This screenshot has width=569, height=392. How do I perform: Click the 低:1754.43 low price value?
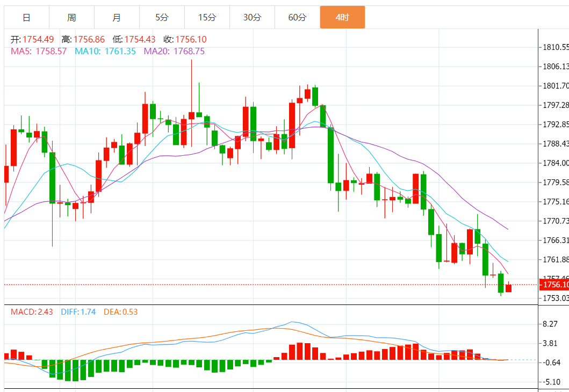[x=134, y=39]
